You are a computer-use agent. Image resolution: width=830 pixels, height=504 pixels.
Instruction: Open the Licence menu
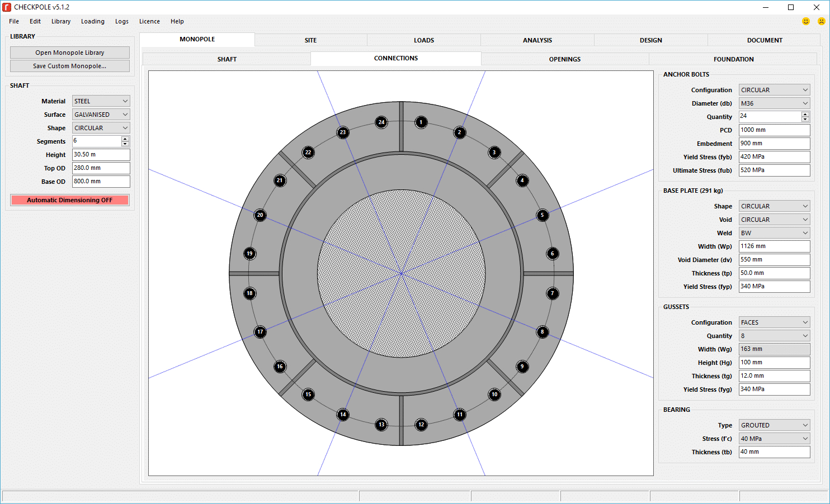click(x=149, y=21)
